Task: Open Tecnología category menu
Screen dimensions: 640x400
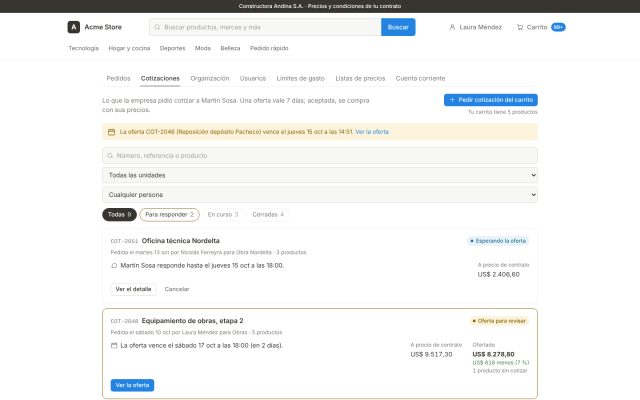Action: tap(83, 48)
